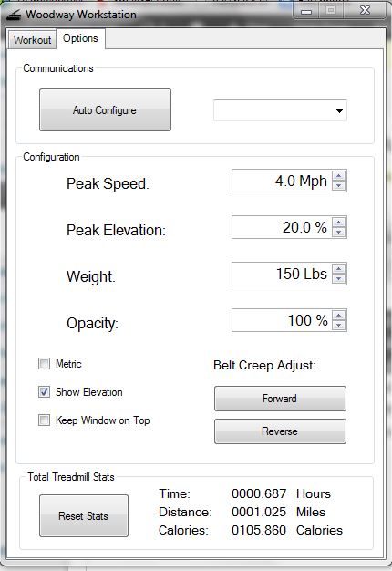
Task: Increase Opacity with up spinner arrow
Action: (338, 316)
